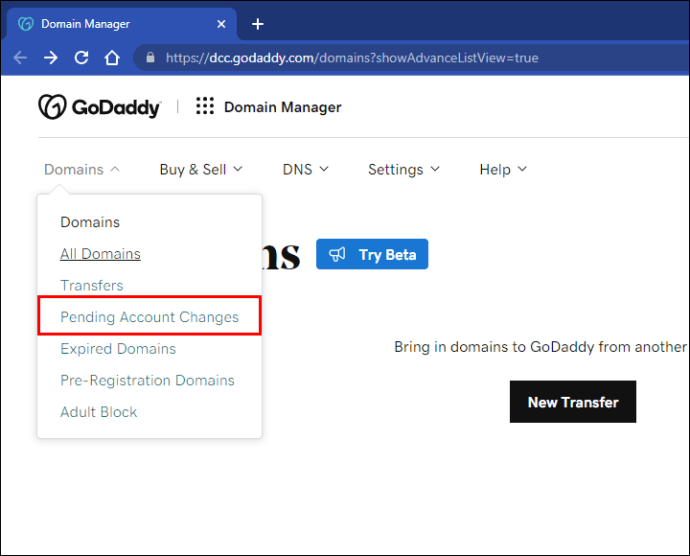Open the Help dropdown menu
Image resolution: width=690 pixels, height=556 pixels.
click(x=503, y=169)
